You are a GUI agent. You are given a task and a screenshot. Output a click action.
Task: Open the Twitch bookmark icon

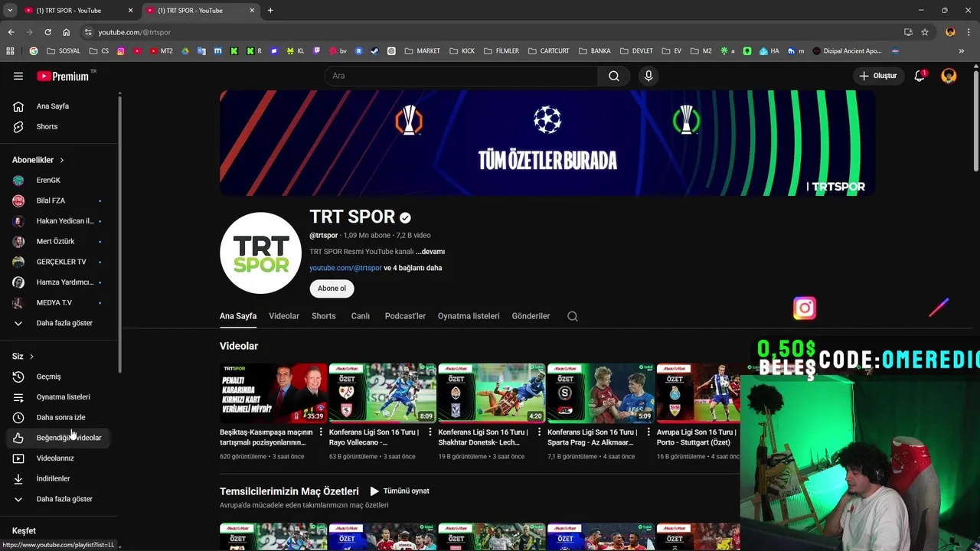click(x=317, y=51)
